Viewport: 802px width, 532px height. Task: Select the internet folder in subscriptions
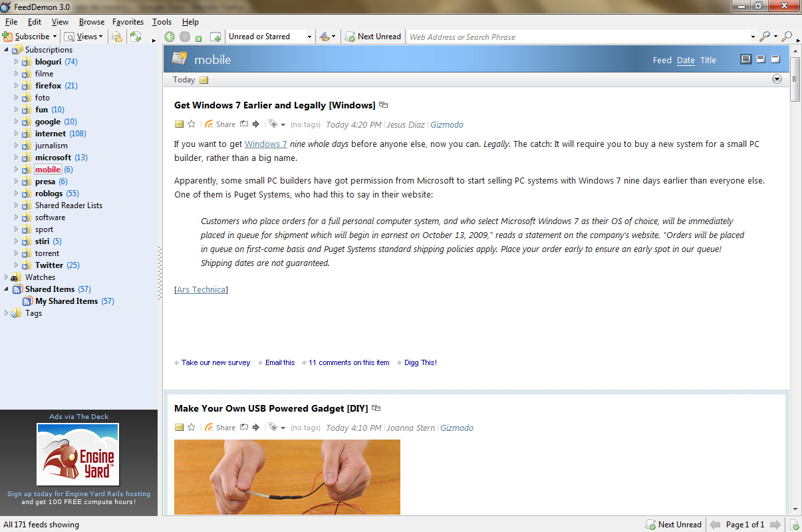[51, 134]
